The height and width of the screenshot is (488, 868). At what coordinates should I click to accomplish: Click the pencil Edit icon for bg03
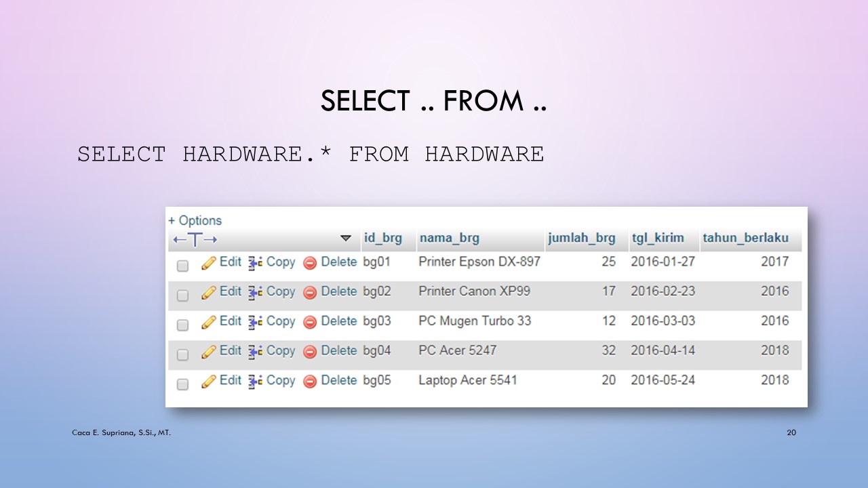(209, 323)
